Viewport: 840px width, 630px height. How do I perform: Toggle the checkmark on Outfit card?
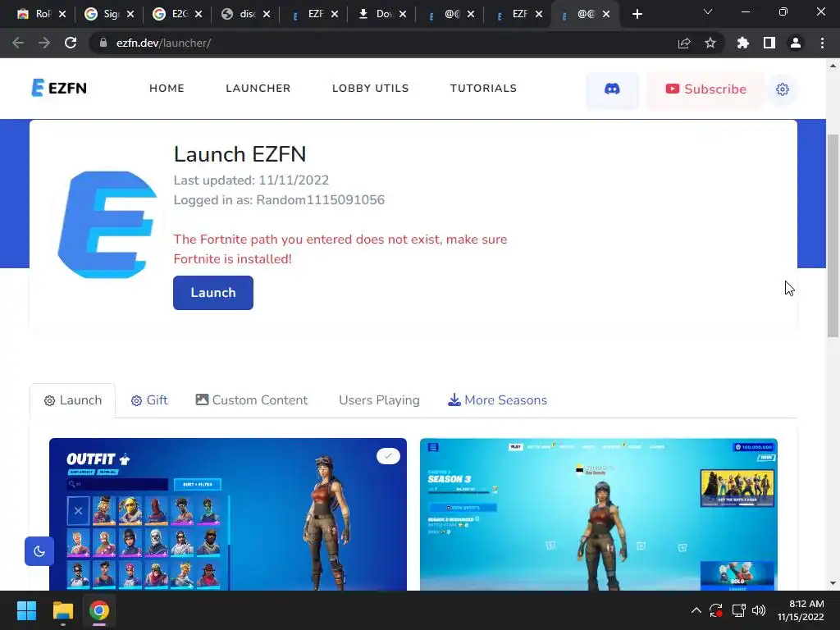point(388,456)
